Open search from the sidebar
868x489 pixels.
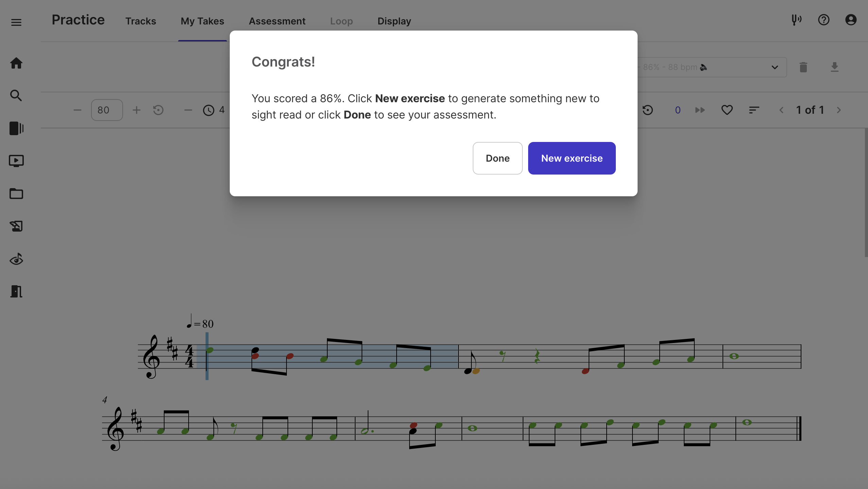point(16,96)
